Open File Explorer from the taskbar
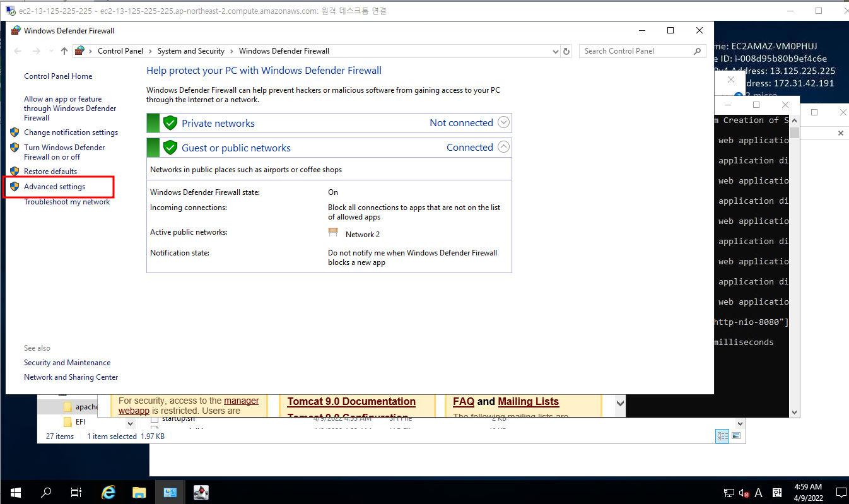Image resolution: width=849 pixels, height=504 pixels. point(139,492)
